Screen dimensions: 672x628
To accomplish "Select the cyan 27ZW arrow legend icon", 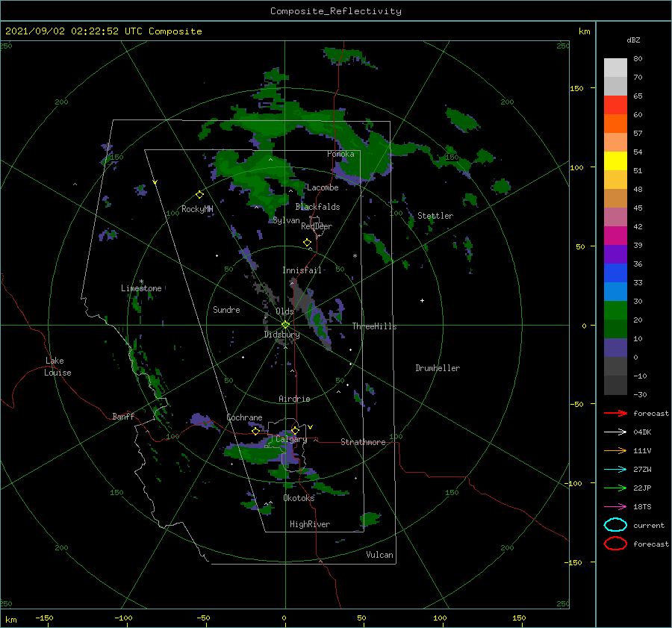I will click(x=615, y=470).
